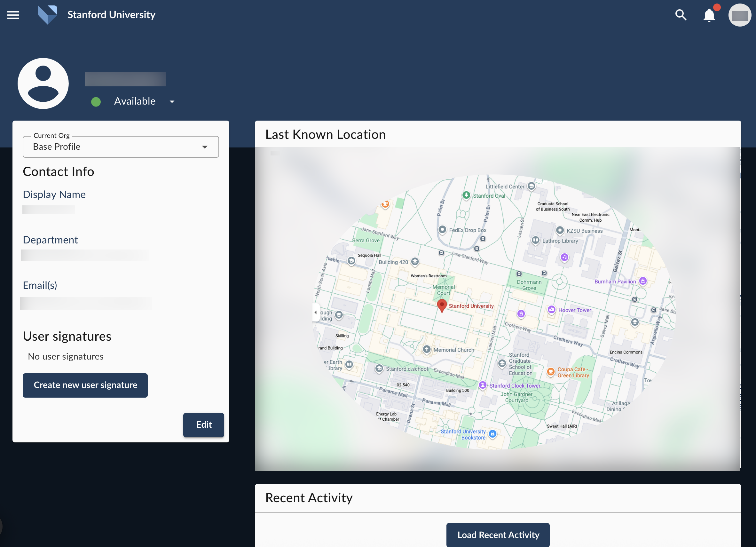Click the Stanford University Bookstore marker

(x=493, y=434)
